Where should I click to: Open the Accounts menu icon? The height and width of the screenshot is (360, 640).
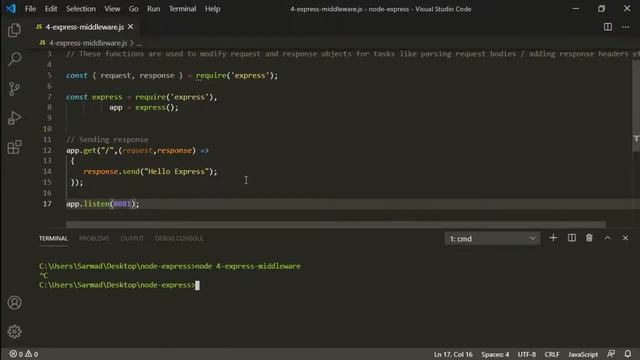(x=14, y=302)
